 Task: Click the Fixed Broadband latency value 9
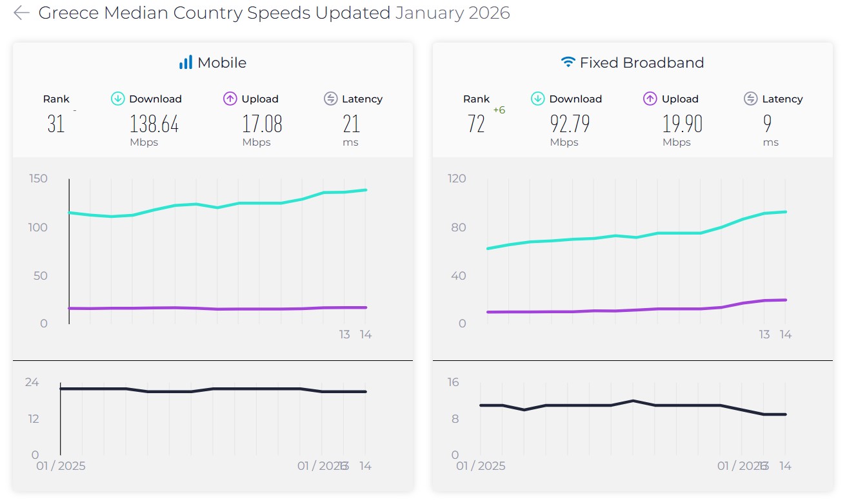767,124
